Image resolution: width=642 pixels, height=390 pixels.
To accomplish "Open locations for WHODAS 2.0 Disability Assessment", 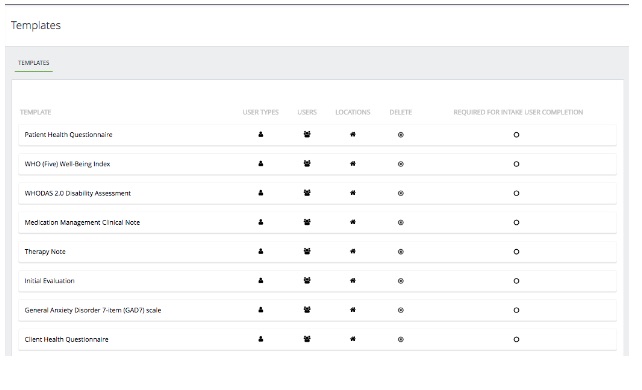I will [353, 193].
